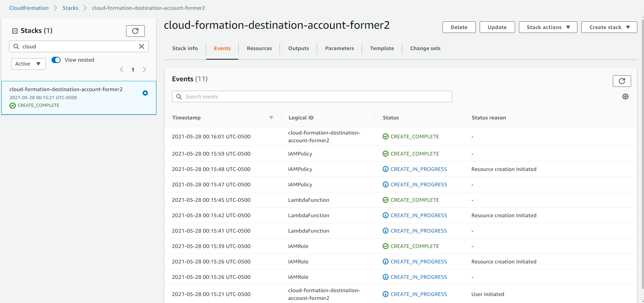The image size is (644, 303).
Task: Open the Active filter dropdown
Action: click(28, 64)
